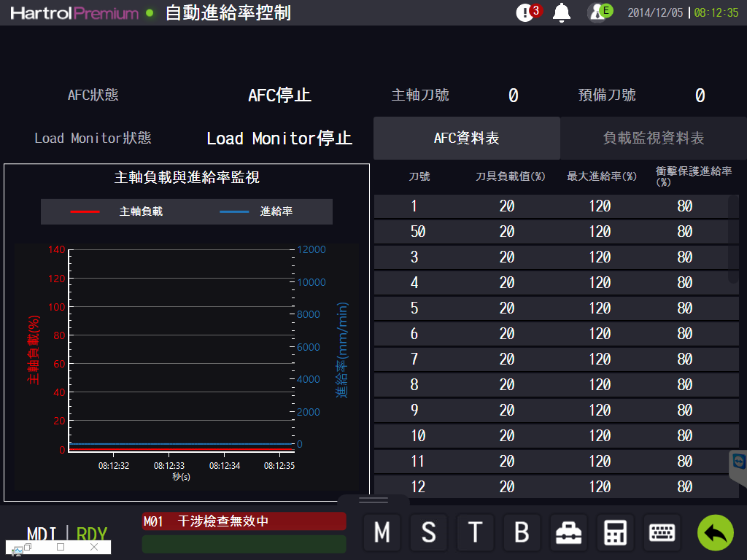Click the TeamViewer side panel icon
The height and width of the screenshot is (560, 747).
[738, 462]
